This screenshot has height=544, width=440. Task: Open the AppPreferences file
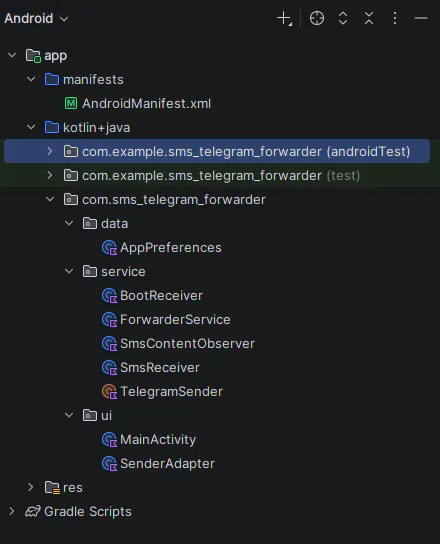point(171,248)
